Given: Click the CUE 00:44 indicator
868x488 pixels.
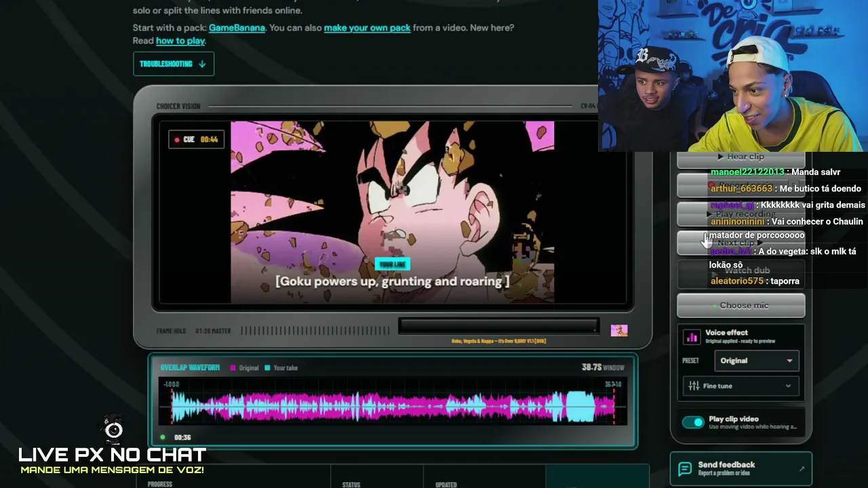Looking at the screenshot, I should [197, 140].
